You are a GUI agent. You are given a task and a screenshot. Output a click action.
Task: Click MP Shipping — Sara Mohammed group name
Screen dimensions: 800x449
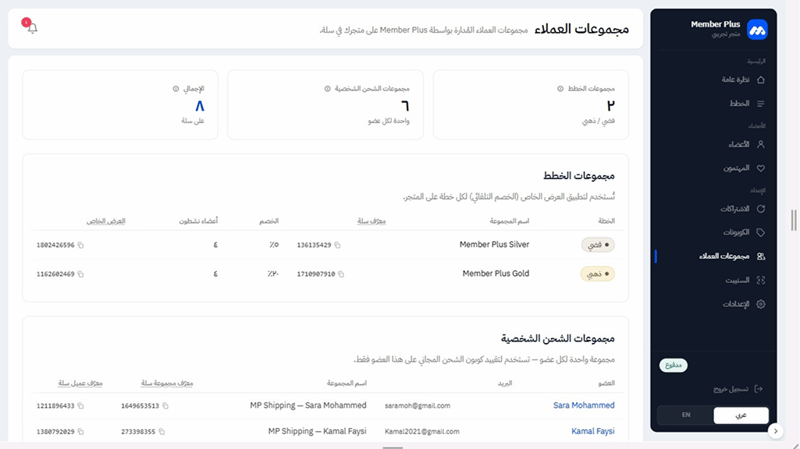click(308, 406)
